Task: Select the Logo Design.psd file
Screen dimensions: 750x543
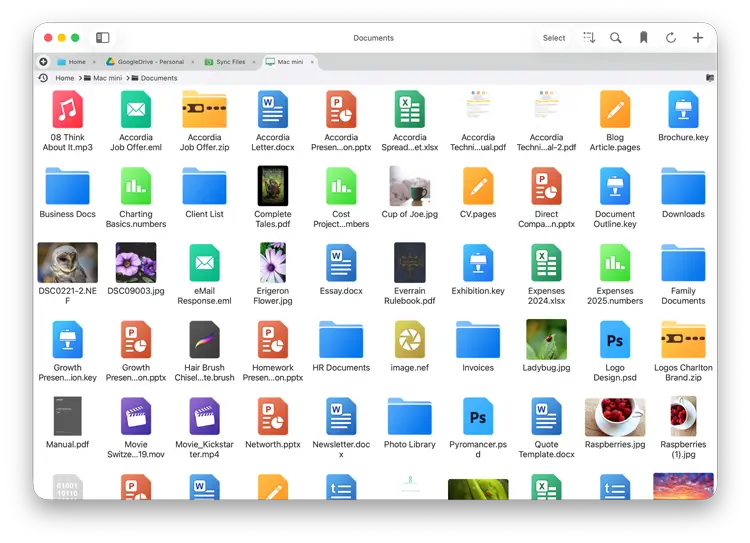Action: click(615, 340)
